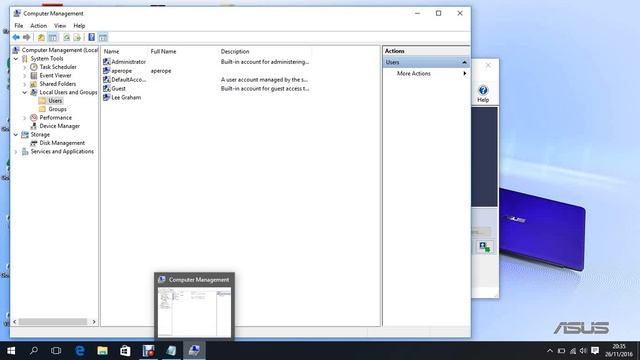Toggle the Show/Hide Console Tree toolbar icon

(53, 38)
